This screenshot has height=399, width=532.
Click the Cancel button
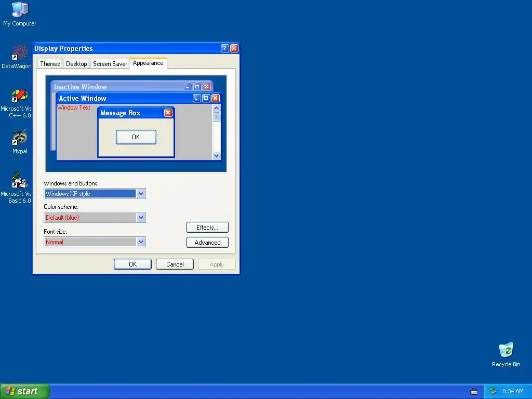click(175, 264)
